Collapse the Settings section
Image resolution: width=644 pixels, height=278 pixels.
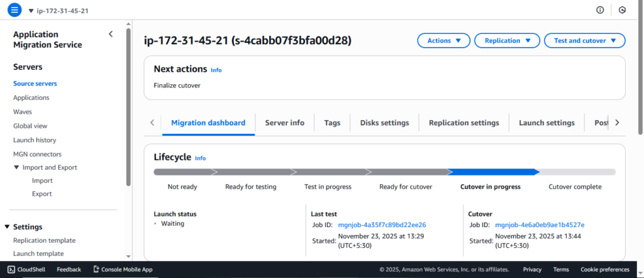pos(8,227)
